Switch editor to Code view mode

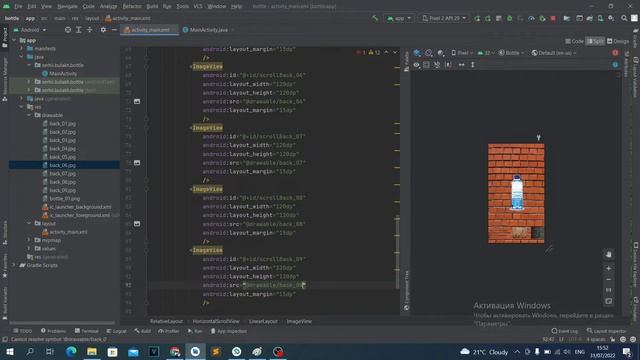point(574,41)
